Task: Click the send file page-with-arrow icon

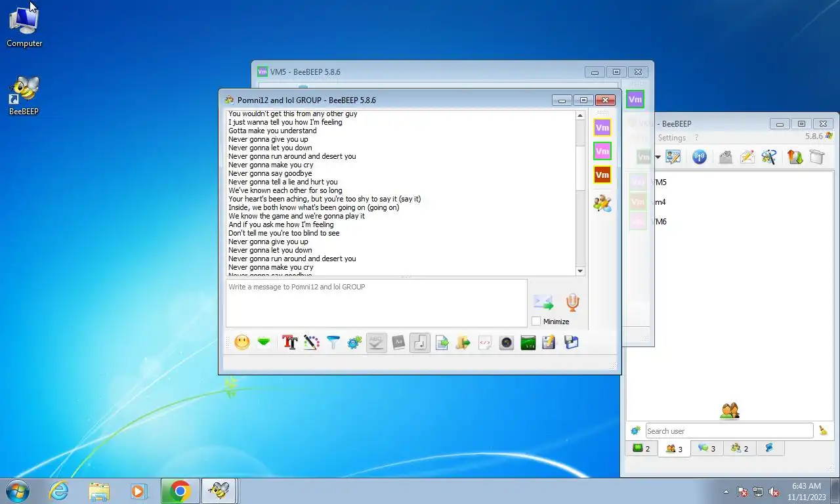Action: [442, 343]
